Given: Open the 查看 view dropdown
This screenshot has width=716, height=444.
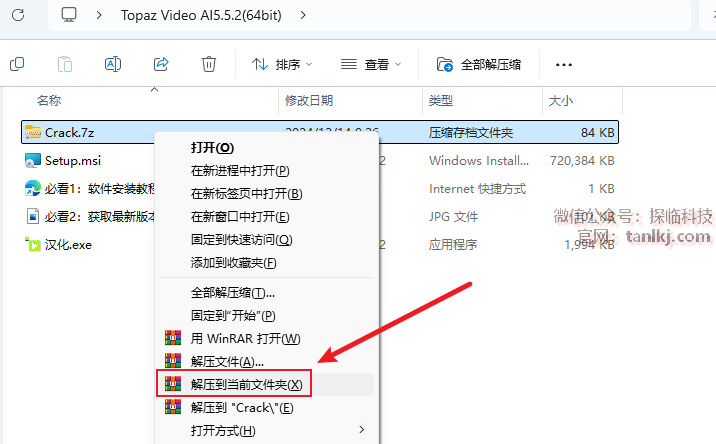Looking at the screenshot, I should (x=371, y=64).
